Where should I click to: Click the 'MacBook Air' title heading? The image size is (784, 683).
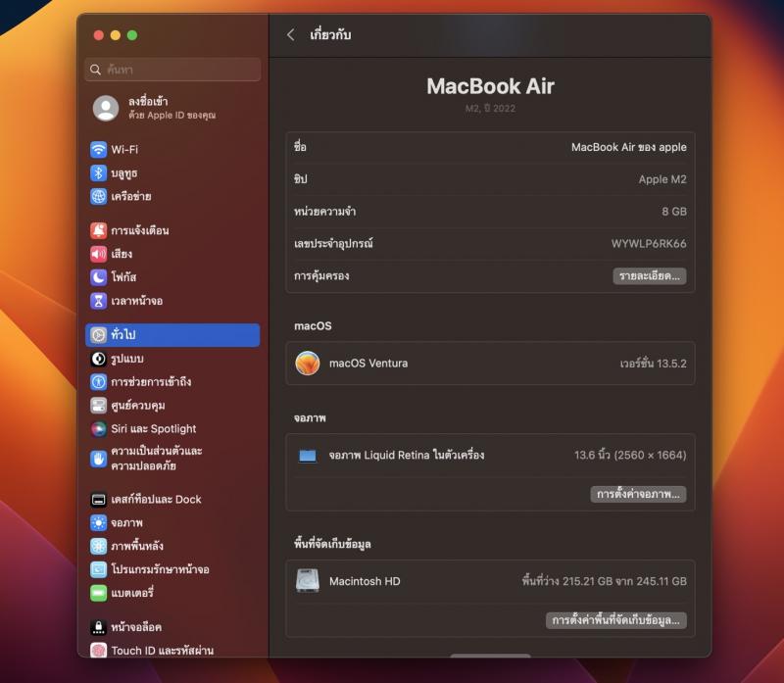pyautogui.click(x=491, y=86)
